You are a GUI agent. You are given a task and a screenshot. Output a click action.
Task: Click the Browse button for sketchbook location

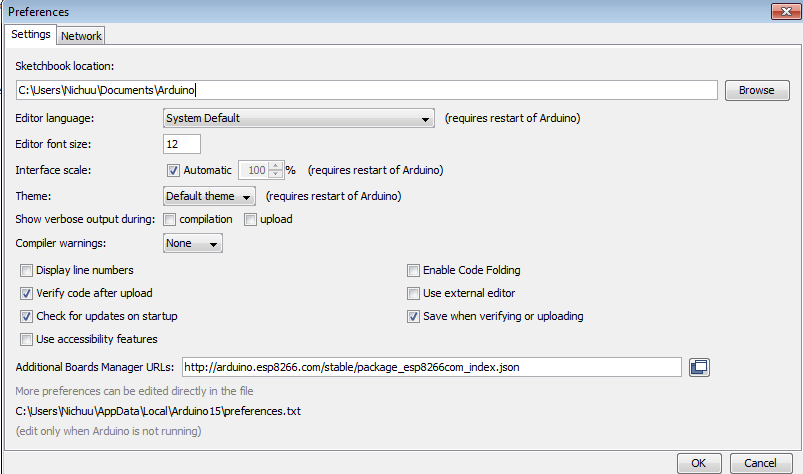(x=756, y=90)
